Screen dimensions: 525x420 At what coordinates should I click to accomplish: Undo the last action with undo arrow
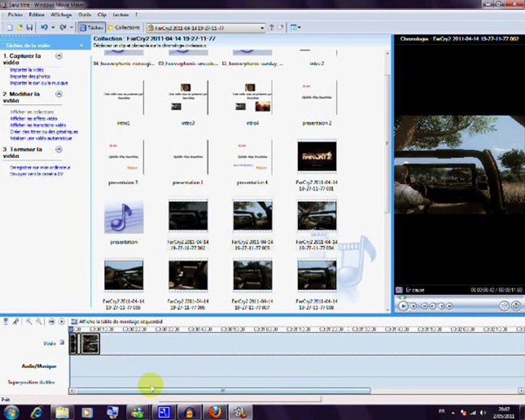44,27
